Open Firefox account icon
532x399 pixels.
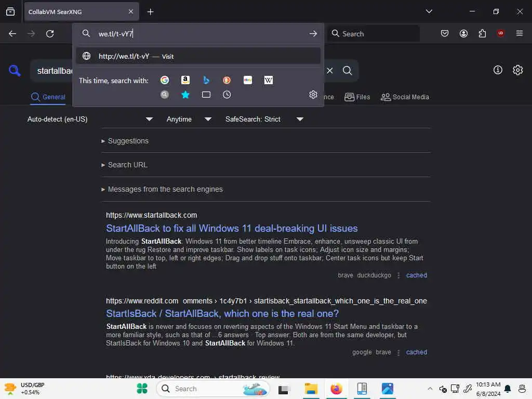point(463,33)
